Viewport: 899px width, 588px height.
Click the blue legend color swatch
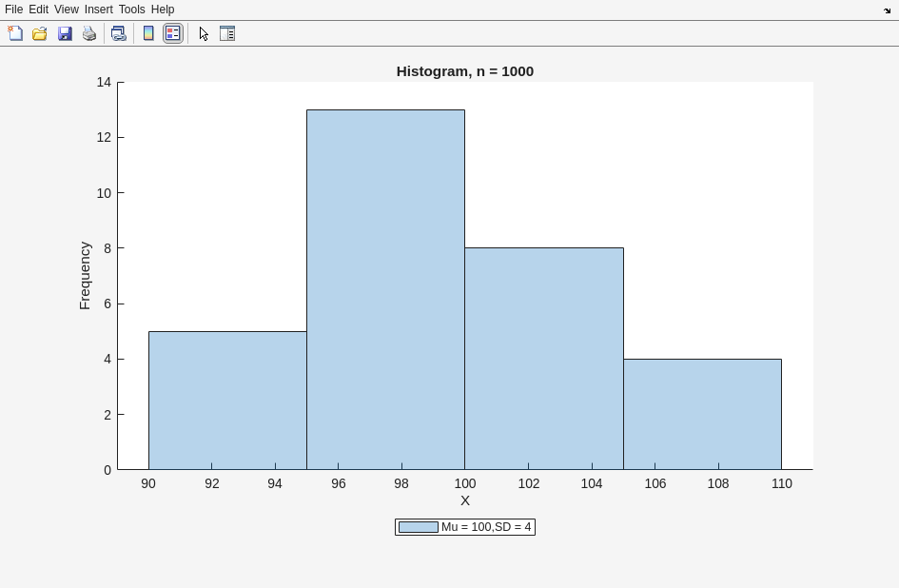[x=418, y=527]
